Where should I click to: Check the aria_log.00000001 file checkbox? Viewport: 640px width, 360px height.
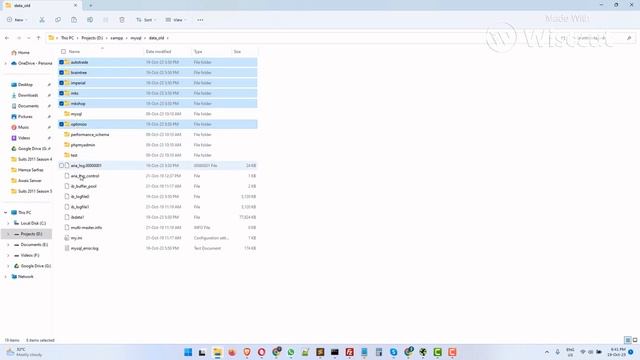pos(61,165)
